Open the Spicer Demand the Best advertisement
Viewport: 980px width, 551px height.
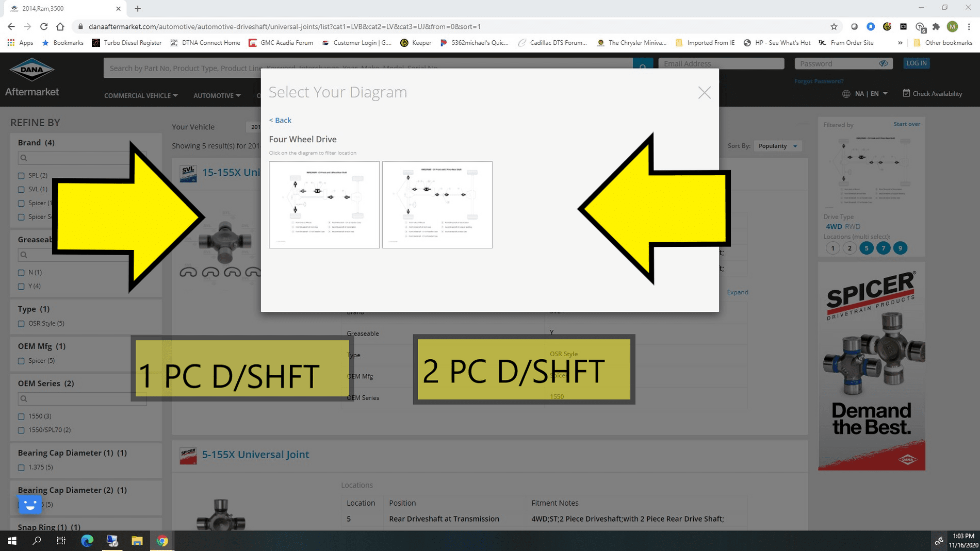pos(871,366)
